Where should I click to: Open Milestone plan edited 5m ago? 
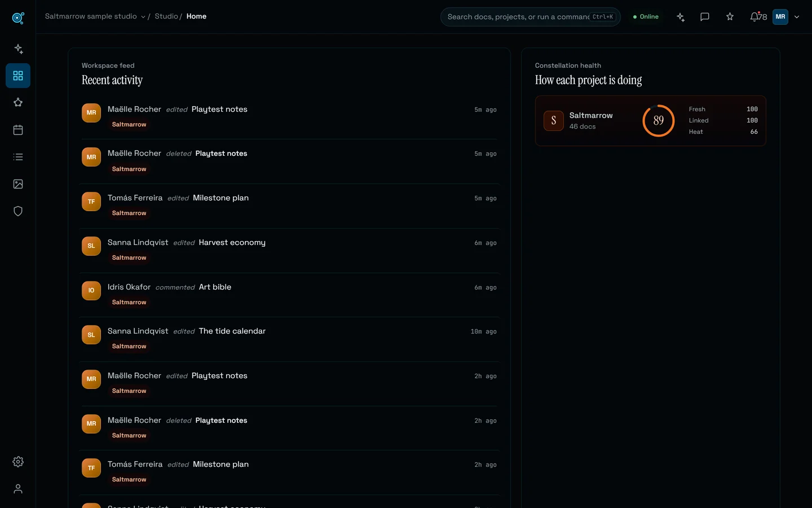(220, 198)
